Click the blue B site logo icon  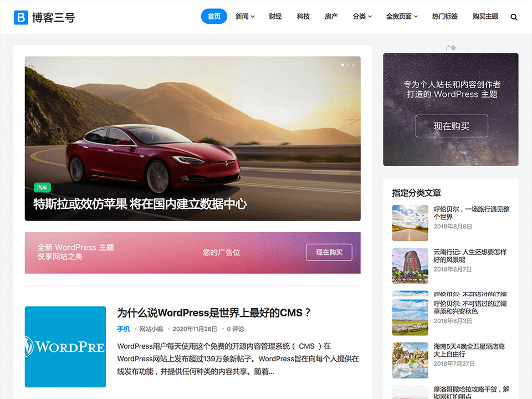tap(21, 17)
